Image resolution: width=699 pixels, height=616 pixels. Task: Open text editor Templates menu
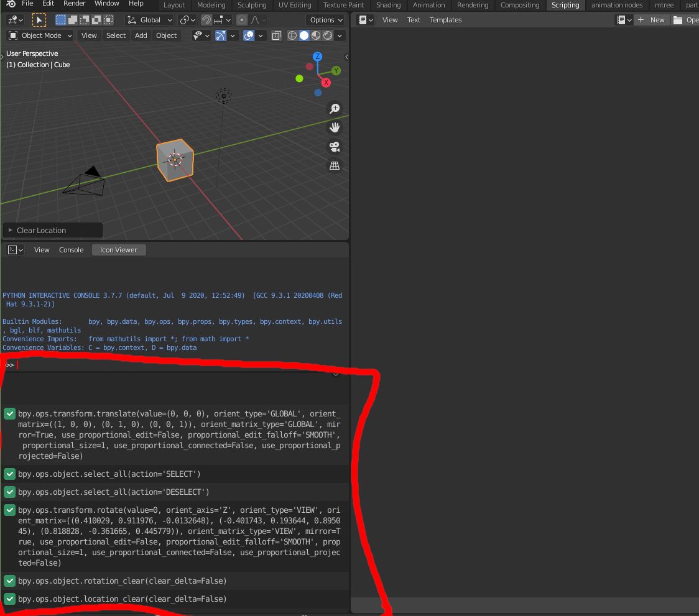tap(445, 20)
